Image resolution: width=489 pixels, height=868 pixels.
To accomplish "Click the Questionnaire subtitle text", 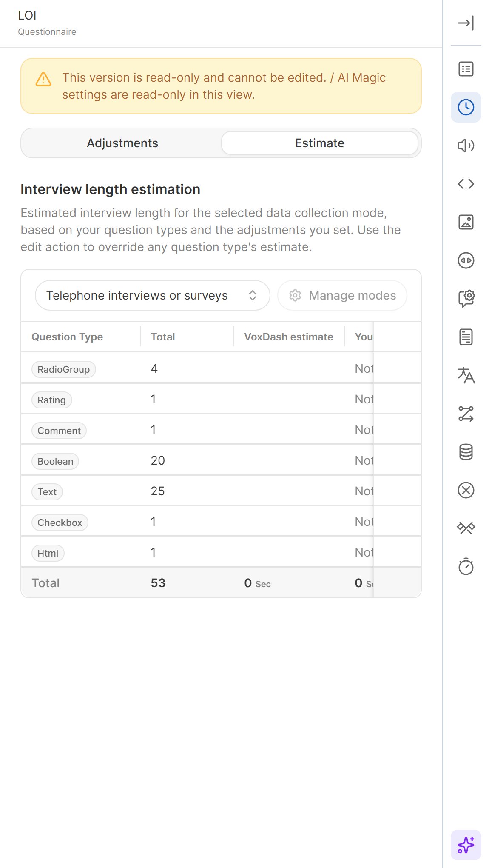I will point(47,32).
